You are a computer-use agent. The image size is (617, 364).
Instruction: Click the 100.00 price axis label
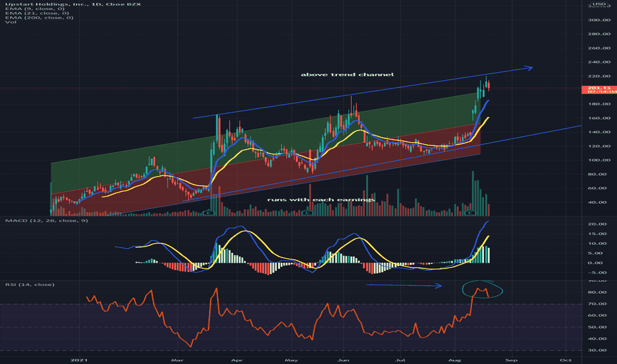click(599, 160)
